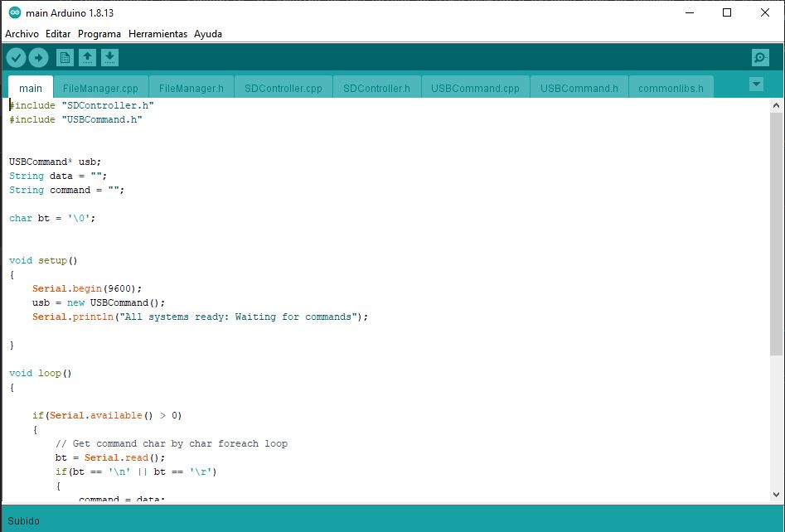Viewport: 785px width, 532px height.
Task: Open the Serial Monitor magnifier icon
Action: [760, 58]
